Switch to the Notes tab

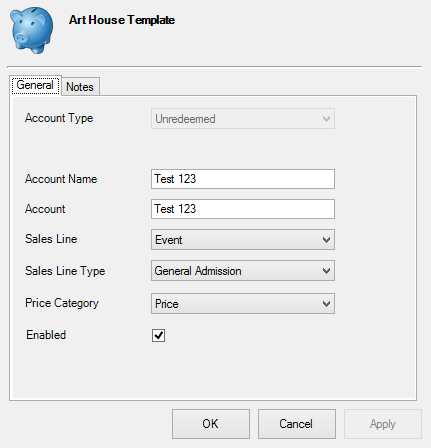[80, 87]
